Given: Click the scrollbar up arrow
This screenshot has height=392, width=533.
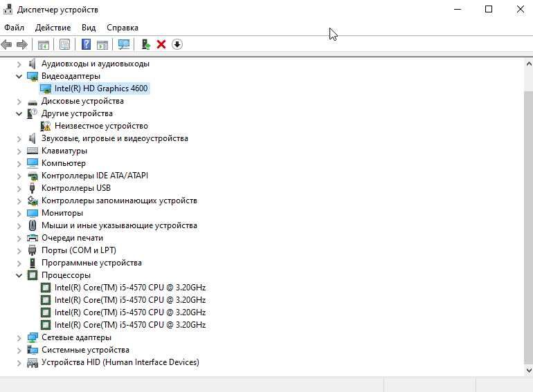Looking at the screenshot, I should click(529, 64).
